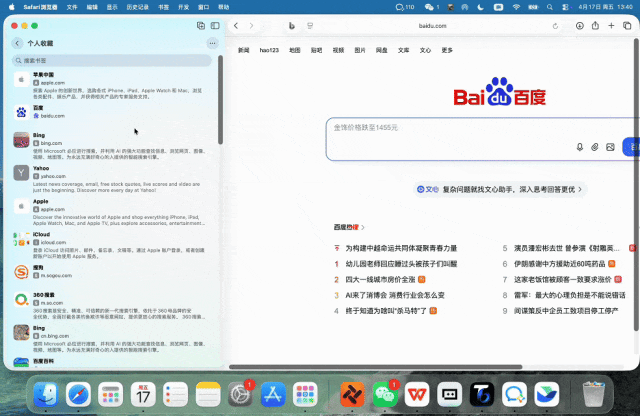Screen dimensions: 640x416
Task: Click the bookmark search field
Action: point(112,60)
